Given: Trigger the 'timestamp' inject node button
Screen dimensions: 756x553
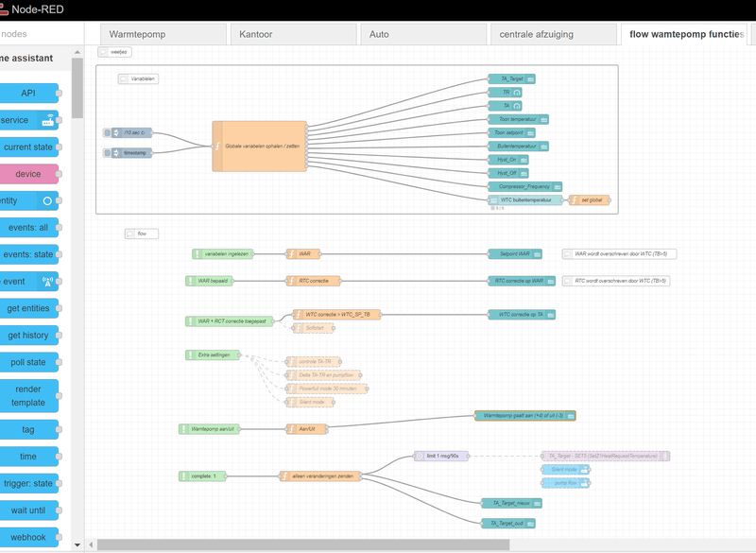Looking at the screenshot, I should [107, 153].
